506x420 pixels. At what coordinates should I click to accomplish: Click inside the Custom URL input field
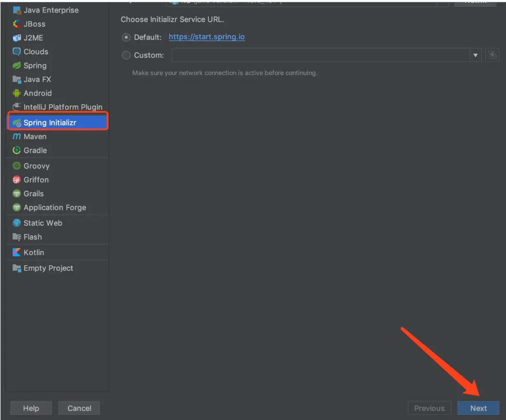pos(320,55)
